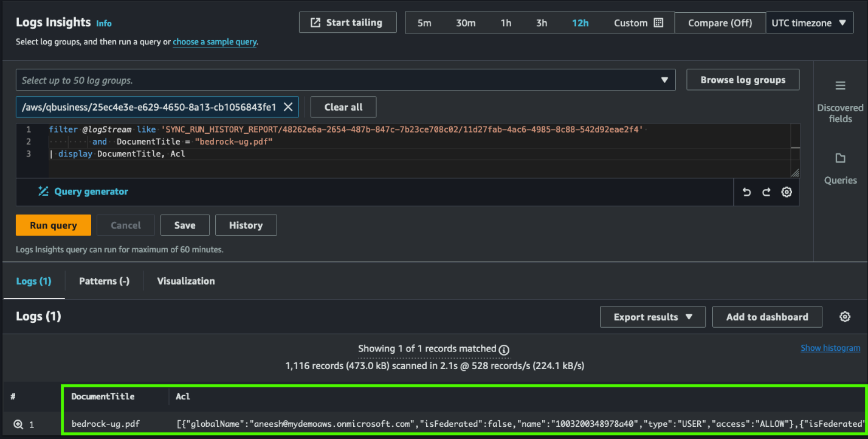Image resolution: width=868 pixels, height=439 pixels.
Task: Click the DocumentTitle column header
Action: point(103,396)
